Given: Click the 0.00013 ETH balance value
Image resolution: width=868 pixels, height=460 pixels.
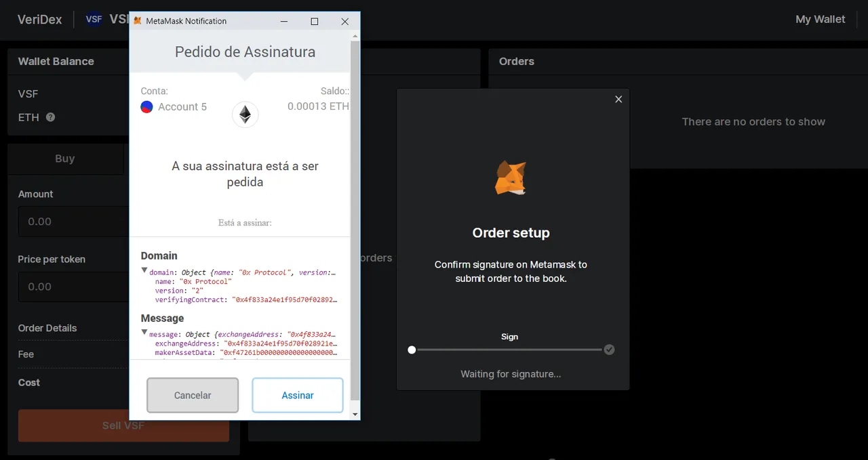Looking at the screenshot, I should point(318,106).
